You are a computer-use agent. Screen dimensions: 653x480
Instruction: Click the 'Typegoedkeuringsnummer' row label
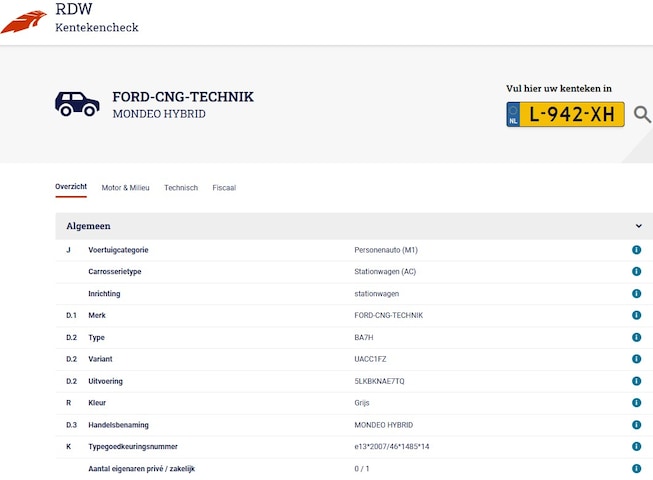tap(133, 446)
